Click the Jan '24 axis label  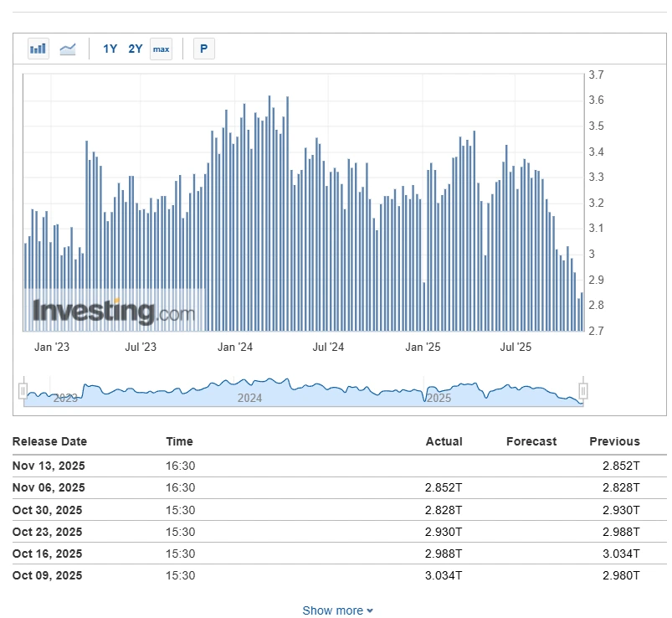(235, 347)
